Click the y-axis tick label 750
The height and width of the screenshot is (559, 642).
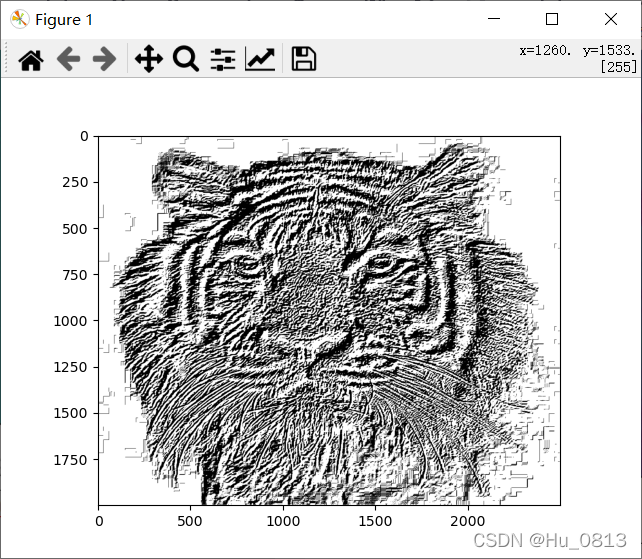(x=75, y=275)
